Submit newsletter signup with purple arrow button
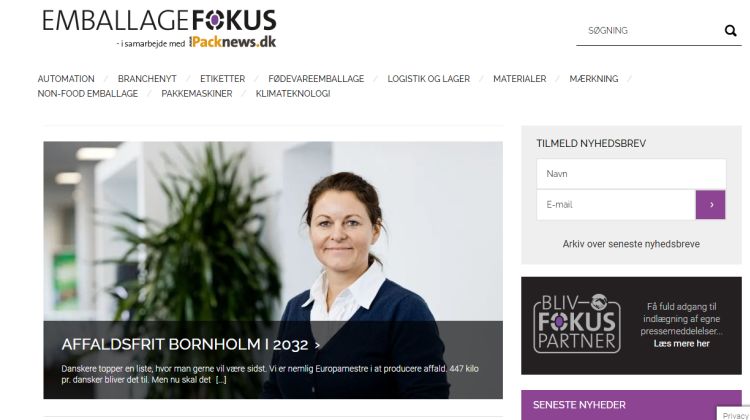 710,205
